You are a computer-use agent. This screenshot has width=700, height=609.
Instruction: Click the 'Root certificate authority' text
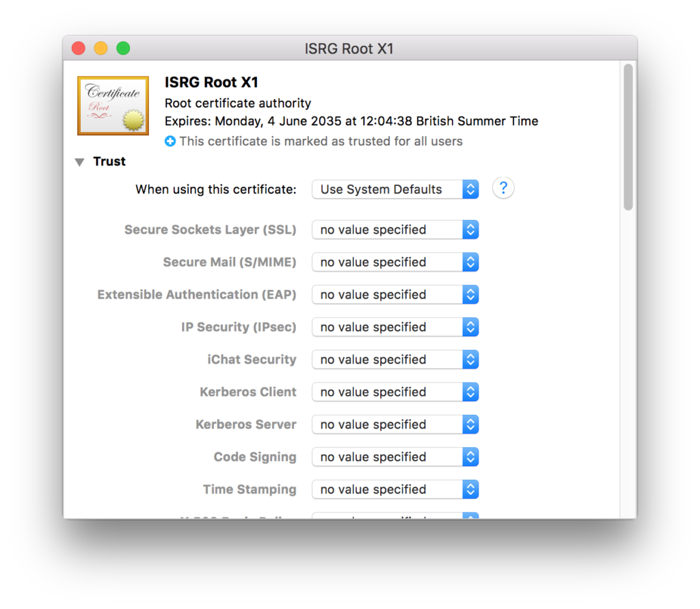[238, 103]
